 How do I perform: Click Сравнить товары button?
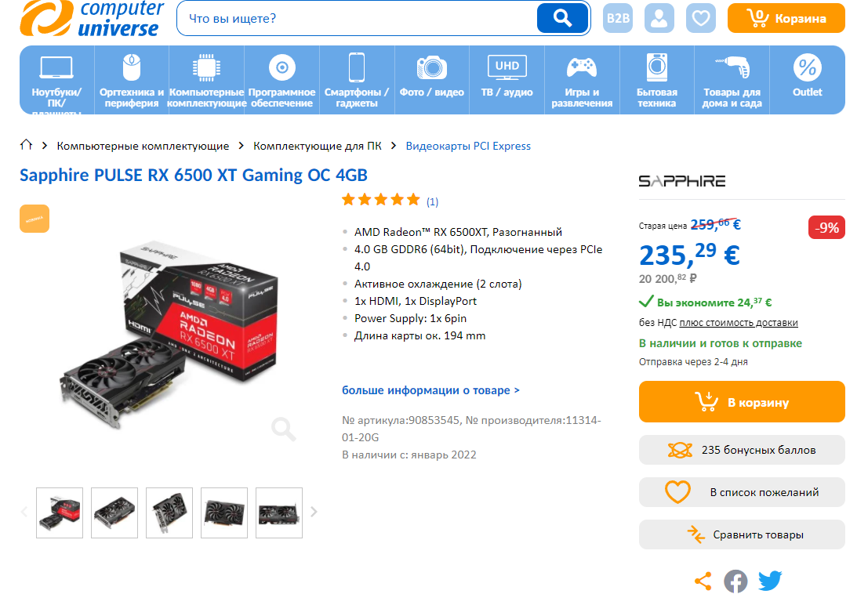coord(742,534)
